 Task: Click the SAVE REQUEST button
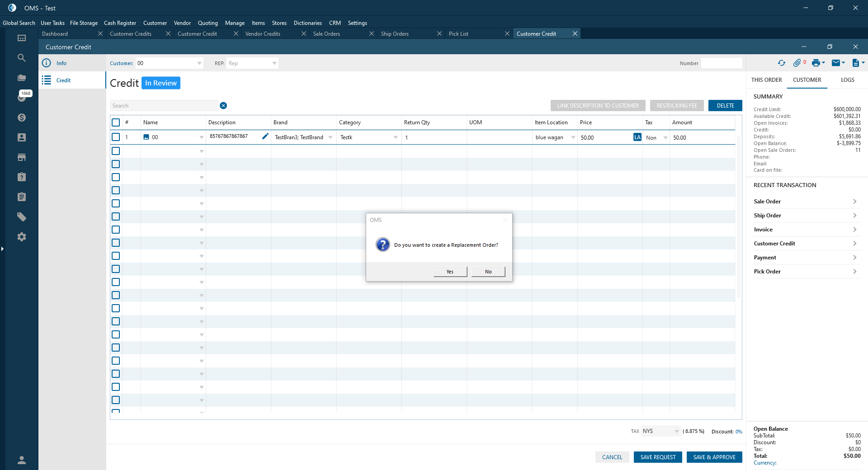point(658,457)
